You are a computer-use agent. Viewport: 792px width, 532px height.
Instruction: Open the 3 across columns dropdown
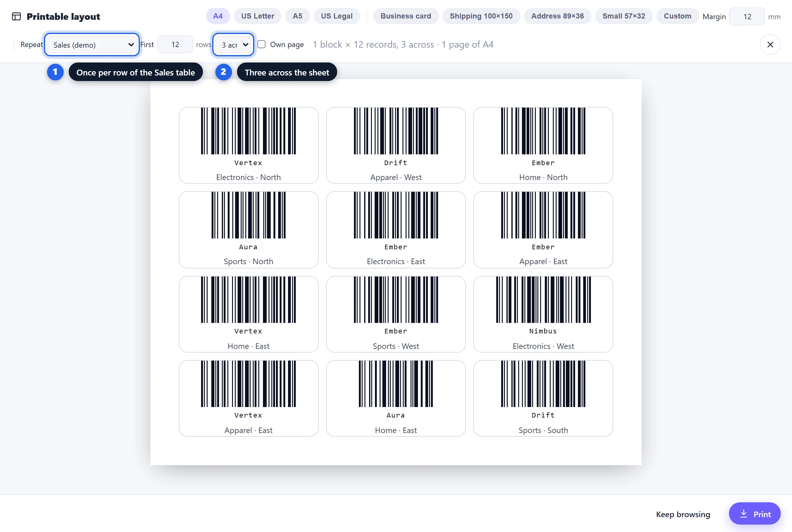(x=233, y=45)
